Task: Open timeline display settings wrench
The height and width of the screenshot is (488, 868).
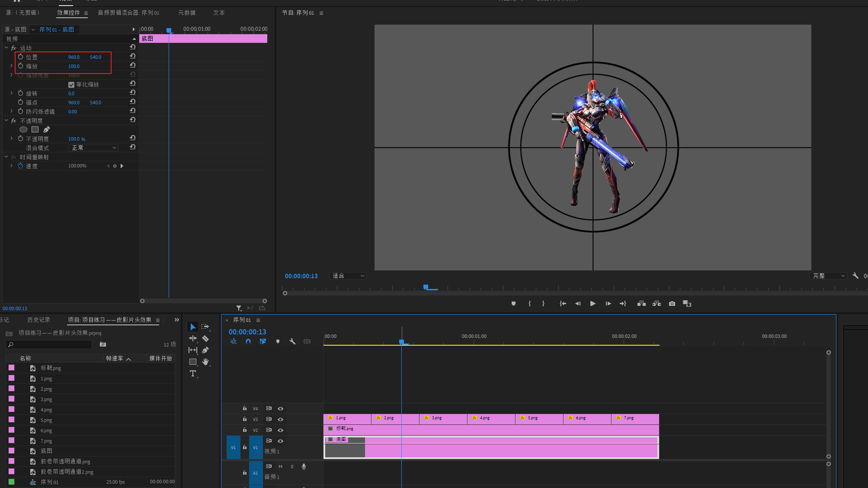Action: 292,341
